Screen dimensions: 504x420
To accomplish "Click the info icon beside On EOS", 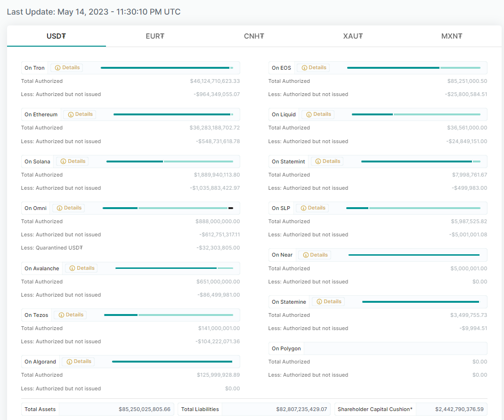I will point(304,68).
